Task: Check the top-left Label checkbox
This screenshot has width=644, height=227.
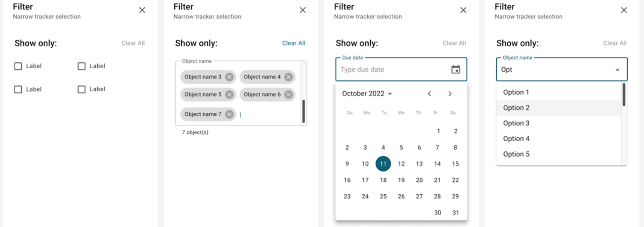Action: (18, 66)
